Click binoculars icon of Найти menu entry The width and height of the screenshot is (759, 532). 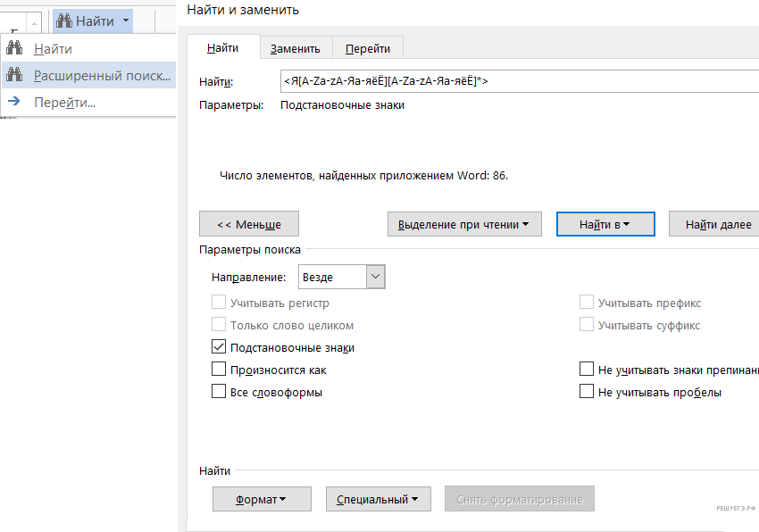click(x=14, y=48)
